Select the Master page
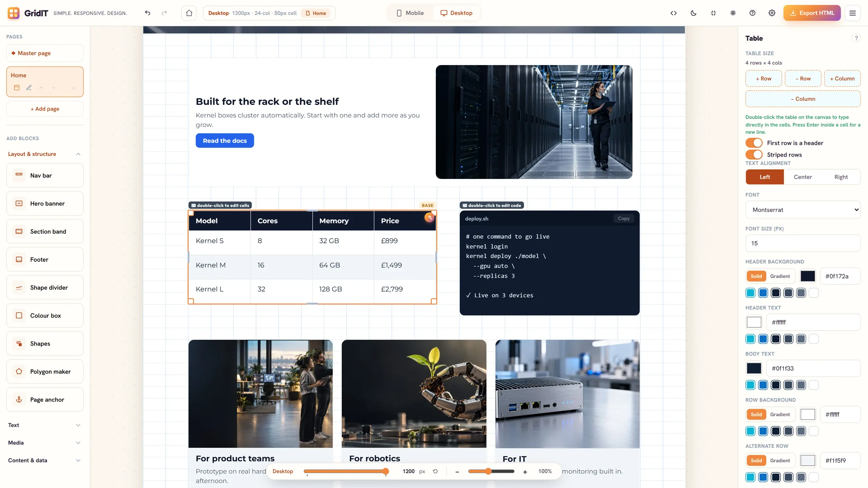 pos(45,53)
